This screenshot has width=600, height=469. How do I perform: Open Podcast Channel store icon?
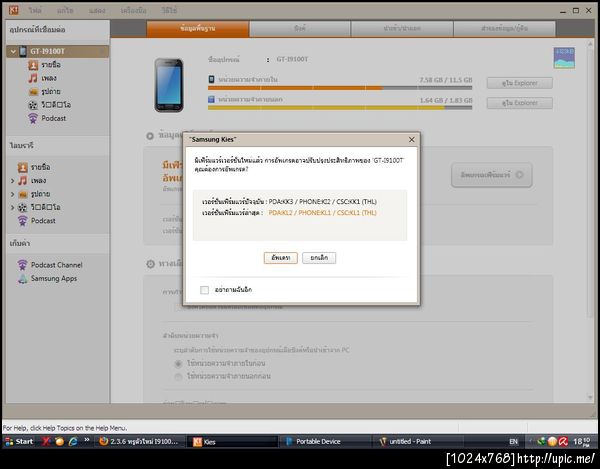(23, 265)
